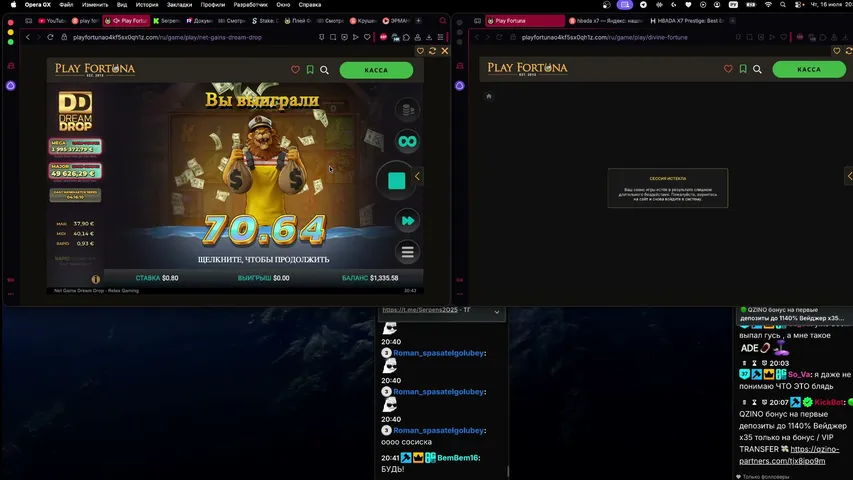Toggle turbo fast-forward spin button

click(x=407, y=220)
